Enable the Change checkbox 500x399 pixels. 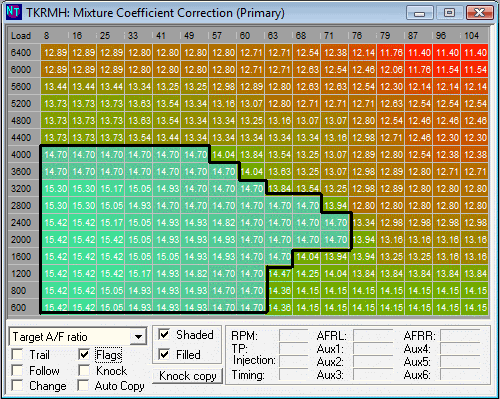click(17, 385)
